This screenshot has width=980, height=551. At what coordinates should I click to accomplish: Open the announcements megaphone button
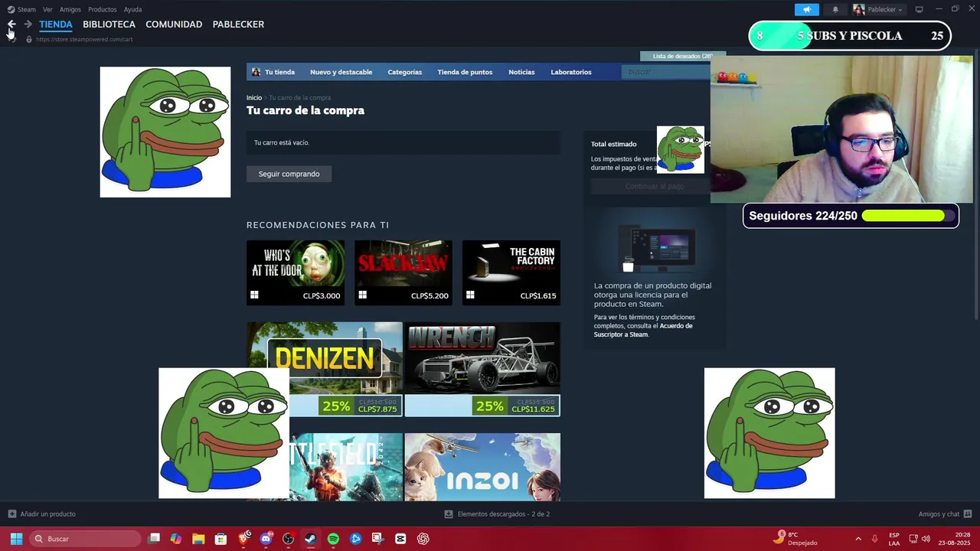click(x=806, y=9)
